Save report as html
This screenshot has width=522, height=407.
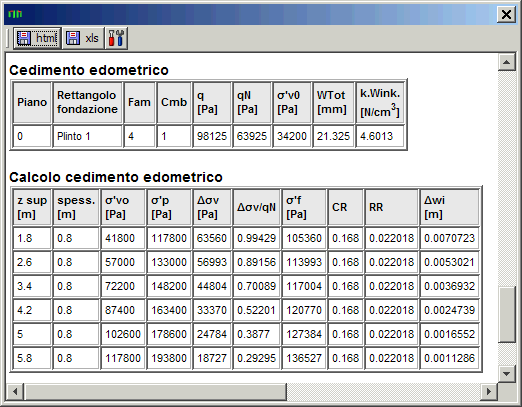point(37,38)
